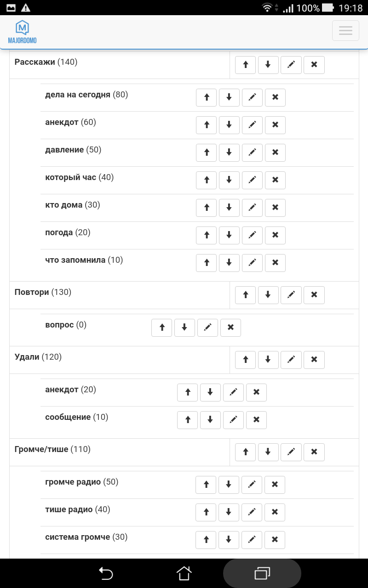Edit "кто дома (30)" pattern
This screenshot has height=588, width=368.
point(252,208)
